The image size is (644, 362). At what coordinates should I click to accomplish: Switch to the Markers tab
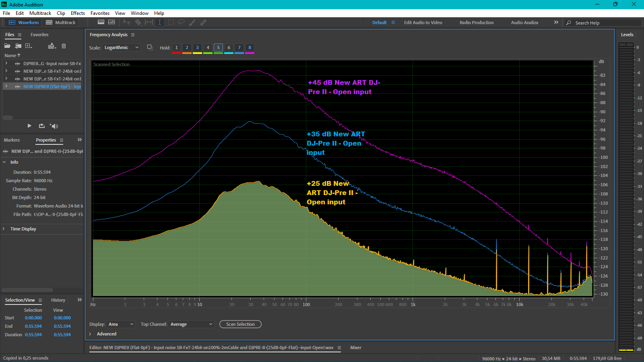[x=12, y=140]
